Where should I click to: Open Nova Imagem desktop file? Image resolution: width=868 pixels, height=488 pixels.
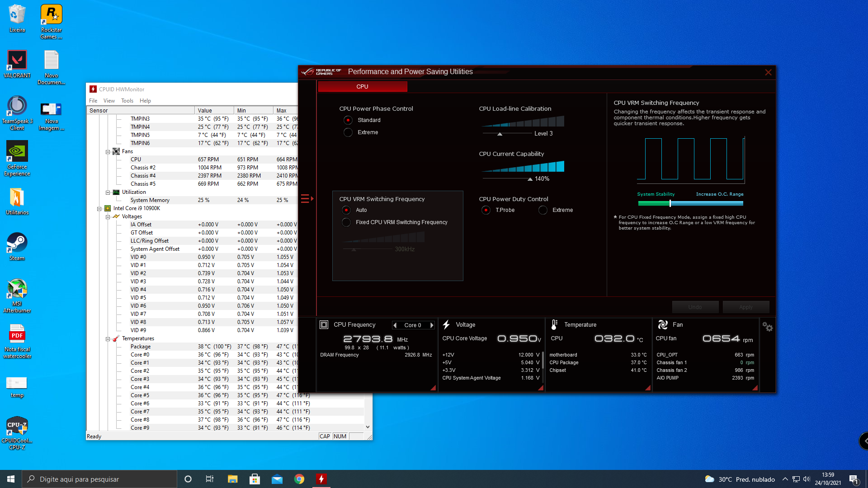point(51,116)
